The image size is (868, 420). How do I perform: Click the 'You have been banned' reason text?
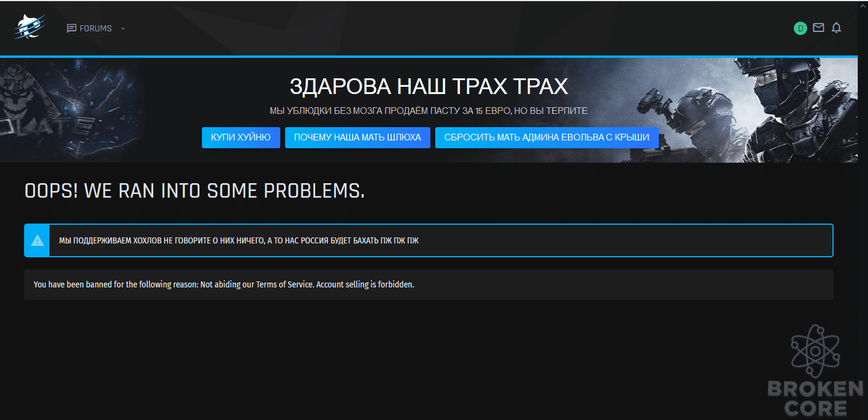tap(224, 284)
